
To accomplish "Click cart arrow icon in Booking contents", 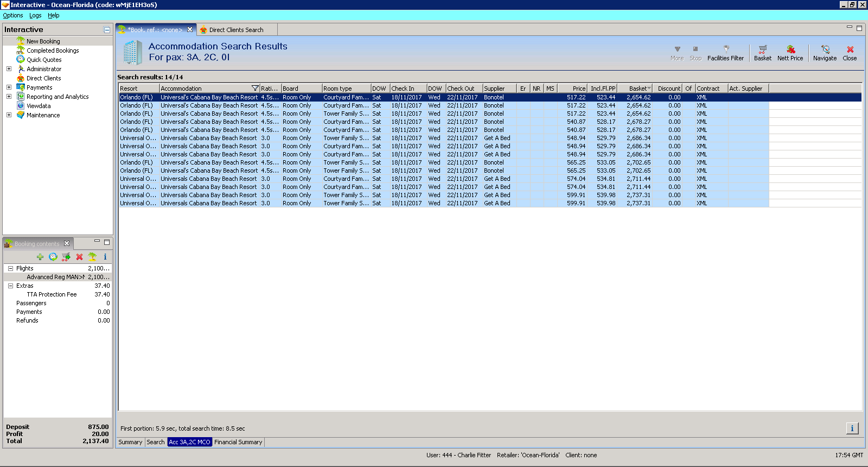I will tap(66, 257).
